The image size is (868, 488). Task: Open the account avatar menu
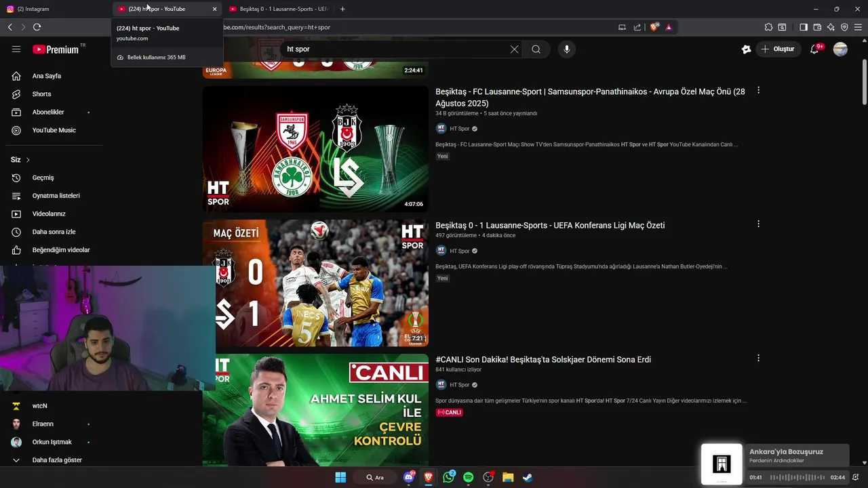(x=840, y=49)
